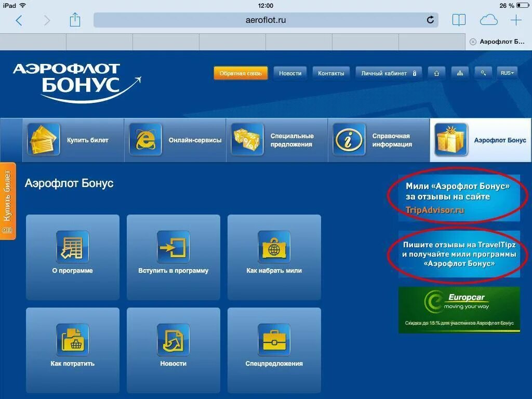Image resolution: width=532 pixels, height=399 pixels.
Task: Click the Вступить в программу arrow icon
Action: point(173,247)
